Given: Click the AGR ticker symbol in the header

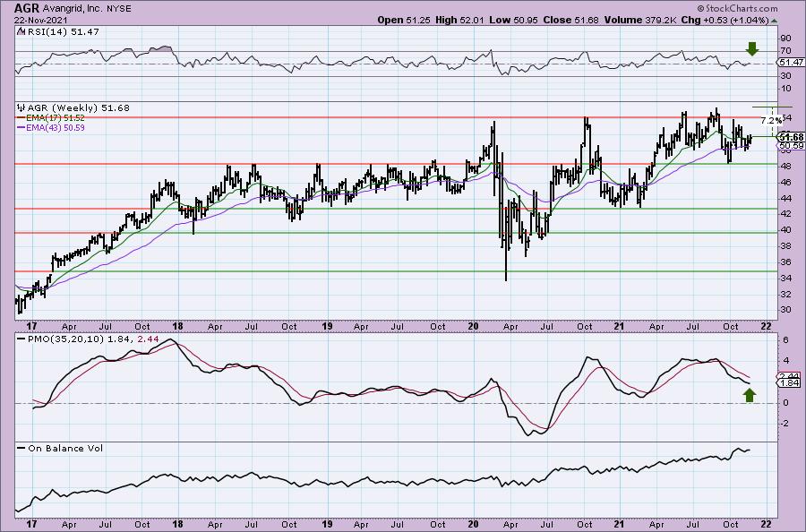Looking at the screenshot, I should 25,8.
